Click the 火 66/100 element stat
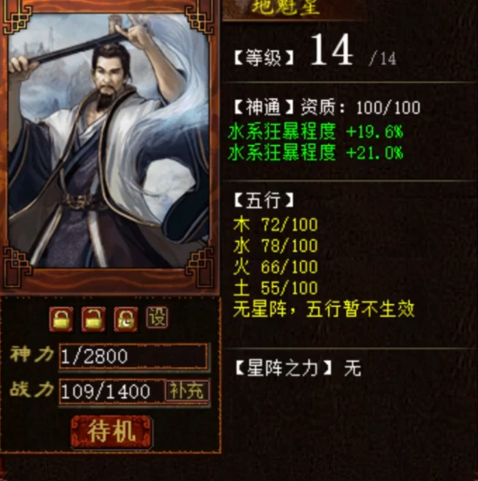This screenshot has width=478, height=481. [276, 267]
